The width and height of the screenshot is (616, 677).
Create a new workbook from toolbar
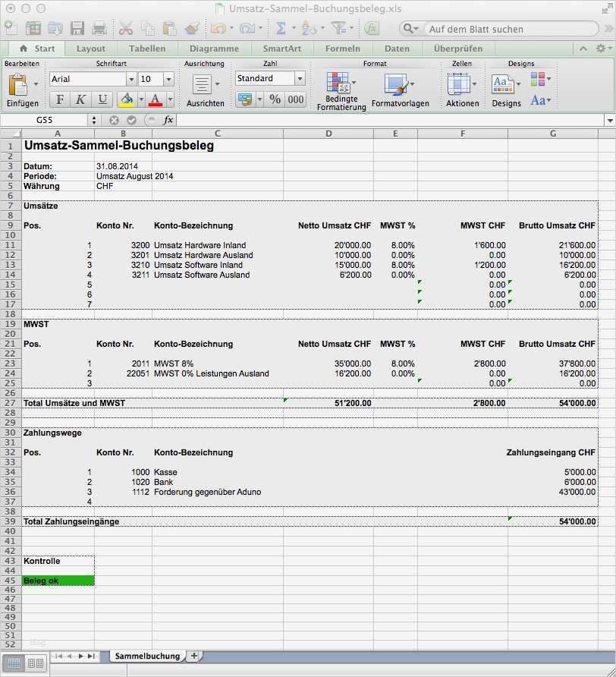[x=11, y=29]
